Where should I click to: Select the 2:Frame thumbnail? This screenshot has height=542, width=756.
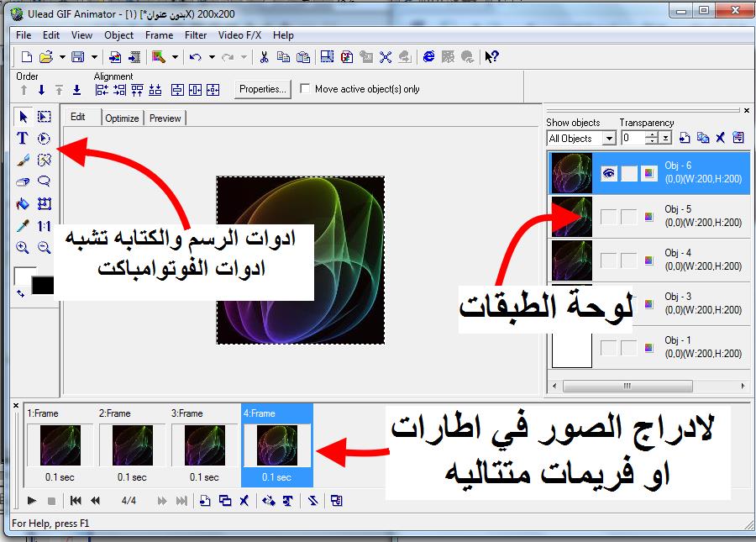pos(133,445)
